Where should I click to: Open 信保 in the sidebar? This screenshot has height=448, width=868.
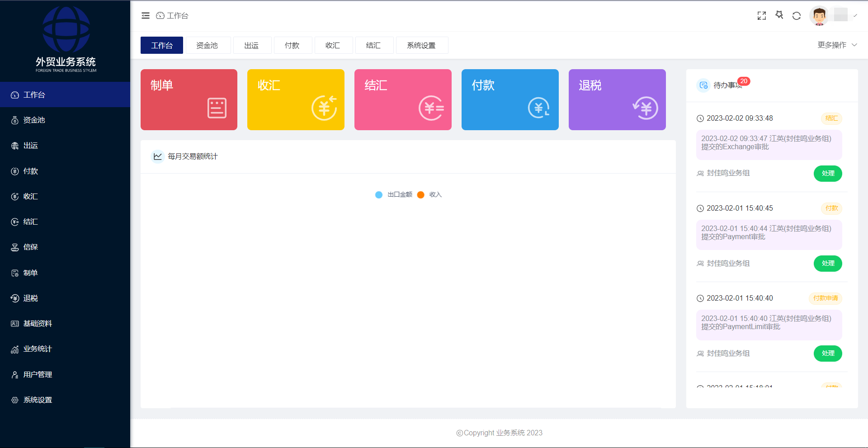[x=65, y=247]
